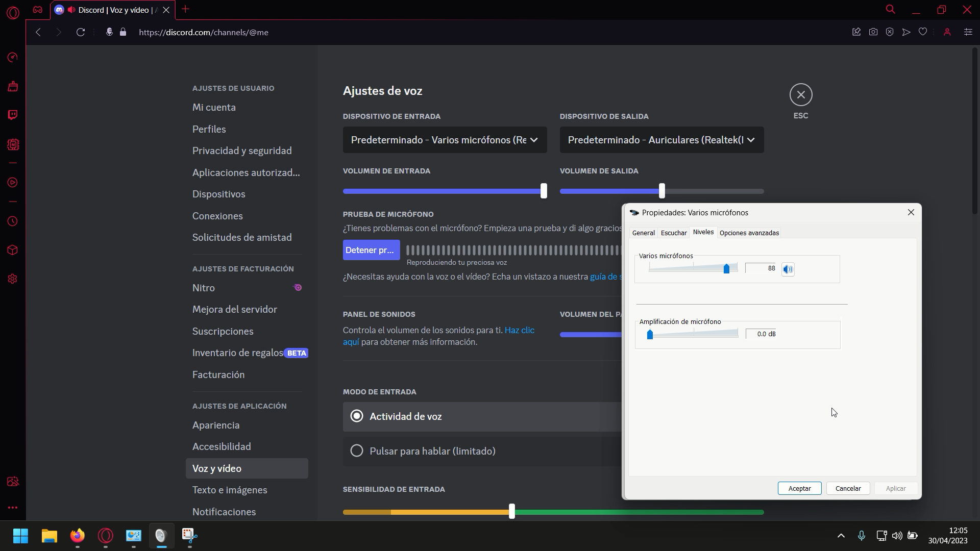Click Cancelar in Propiedades dialog
The image size is (980, 551).
point(848,488)
